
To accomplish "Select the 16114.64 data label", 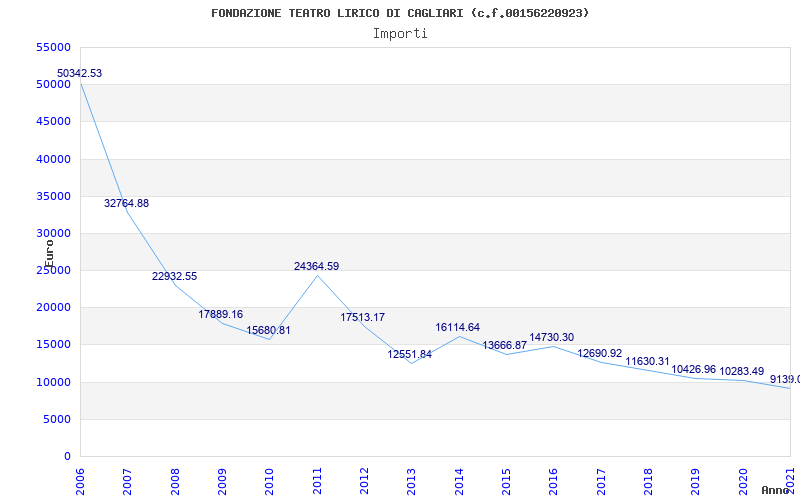I will point(458,328).
